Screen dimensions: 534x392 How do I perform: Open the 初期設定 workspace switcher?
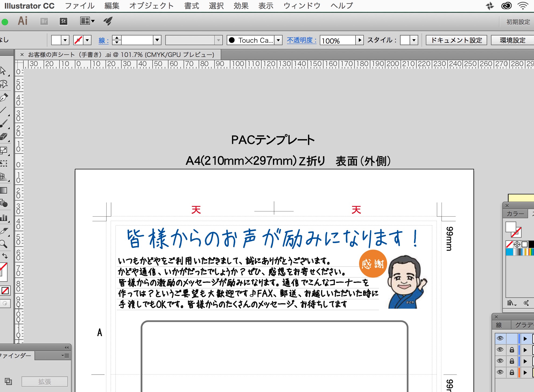518,22
